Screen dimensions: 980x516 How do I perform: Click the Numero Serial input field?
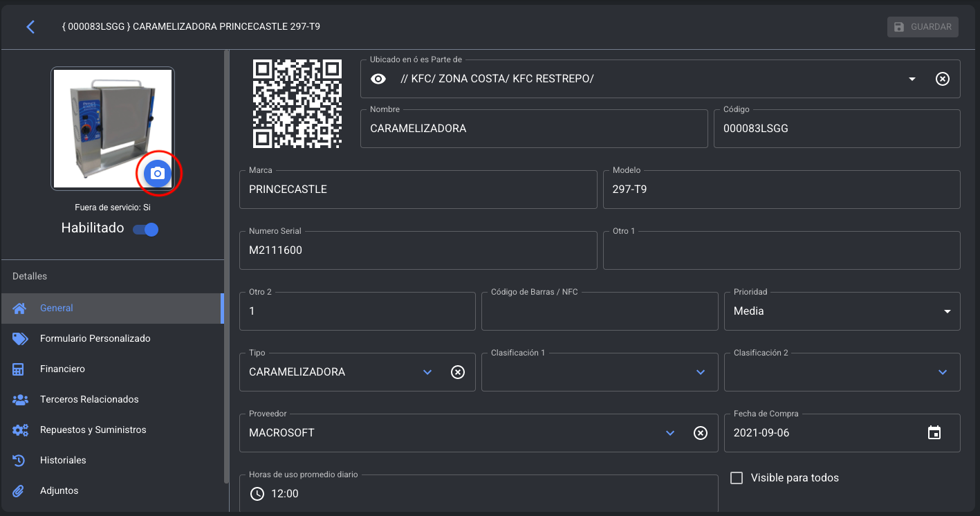click(x=418, y=250)
